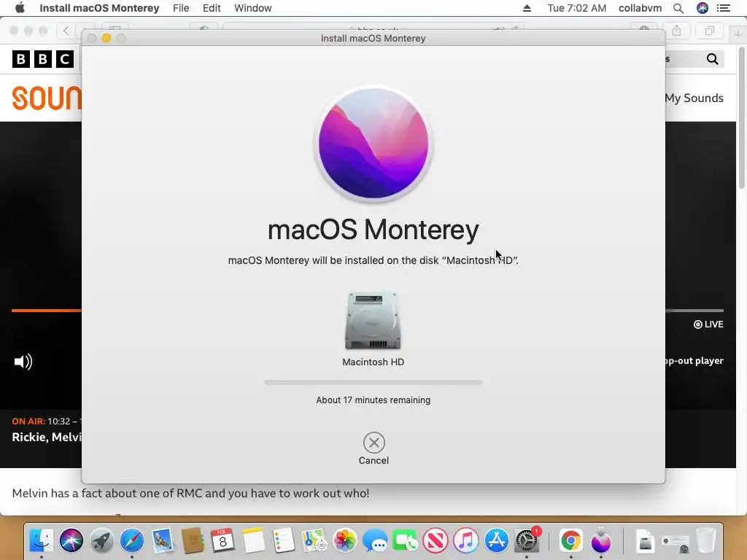The image size is (747, 560).
Task: Open the collabvm user menu
Action: coord(640,8)
